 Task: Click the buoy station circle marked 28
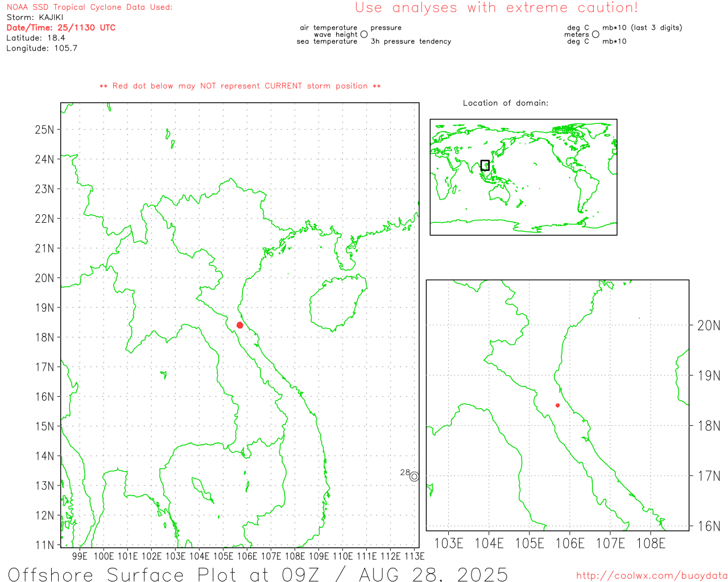pos(414,476)
